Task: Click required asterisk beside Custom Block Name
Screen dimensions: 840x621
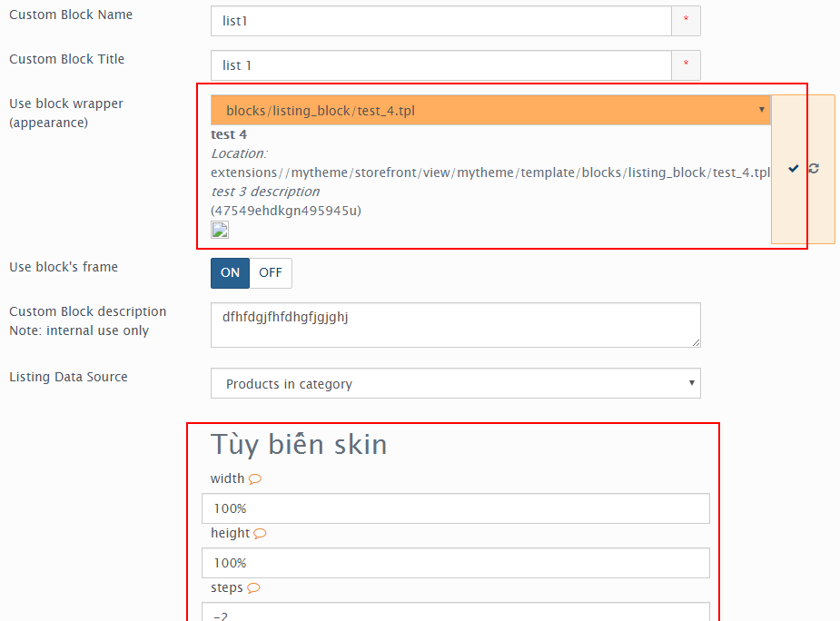Action: click(686, 21)
